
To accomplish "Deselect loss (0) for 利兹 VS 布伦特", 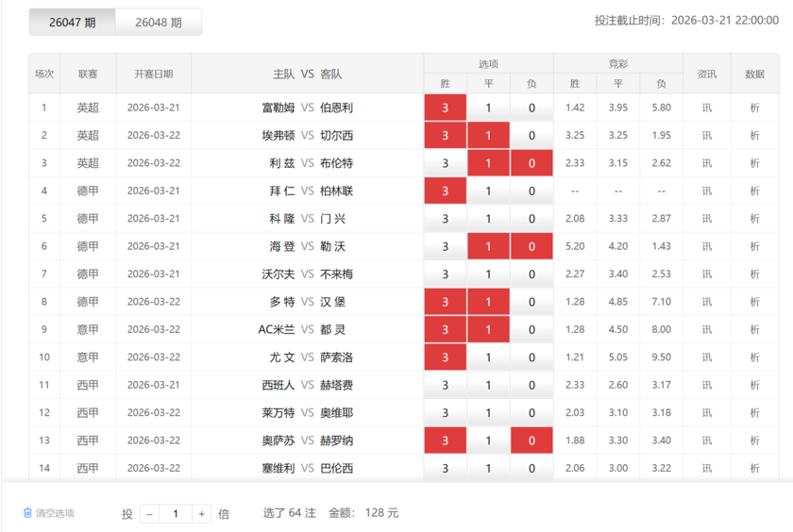I will tap(531, 163).
